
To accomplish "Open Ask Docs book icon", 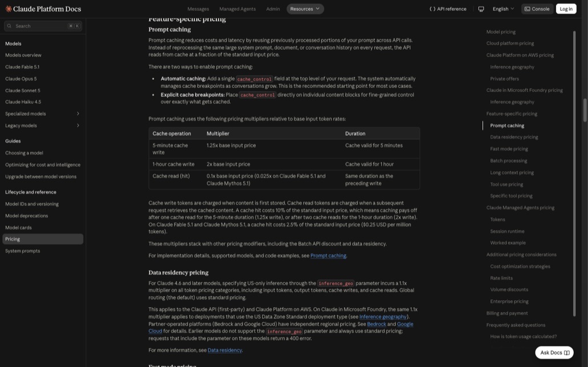I will pos(567,353).
